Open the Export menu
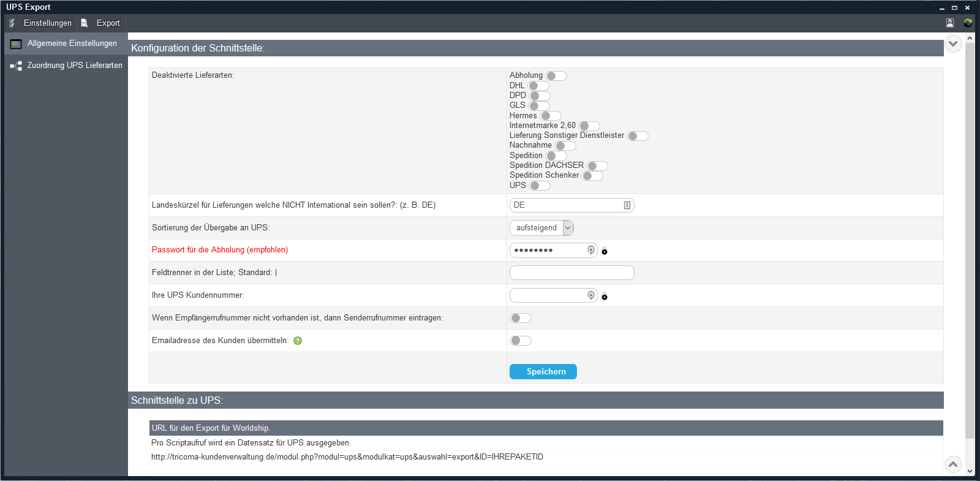Image resolution: width=980 pixels, height=481 pixels. tap(102, 23)
